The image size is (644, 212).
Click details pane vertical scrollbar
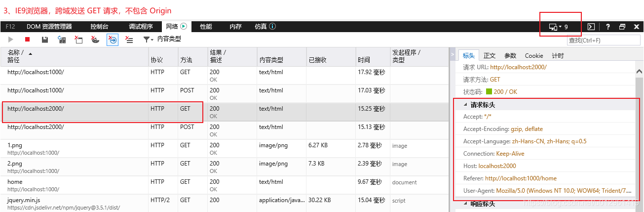pyautogui.click(x=640, y=138)
